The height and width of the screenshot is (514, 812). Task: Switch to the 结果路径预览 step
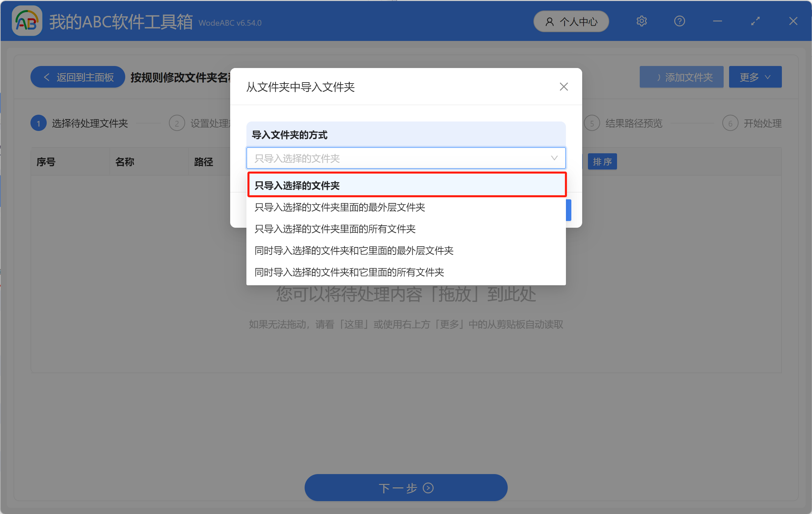633,123
